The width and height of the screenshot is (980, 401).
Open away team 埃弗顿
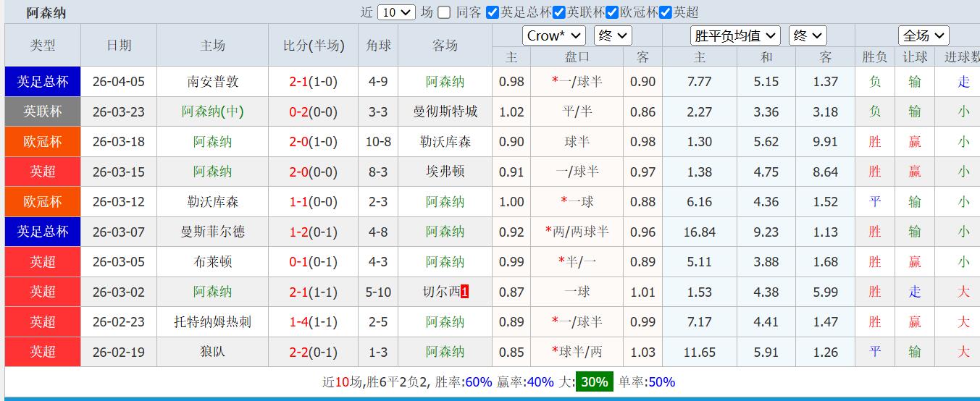(x=445, y=172)
